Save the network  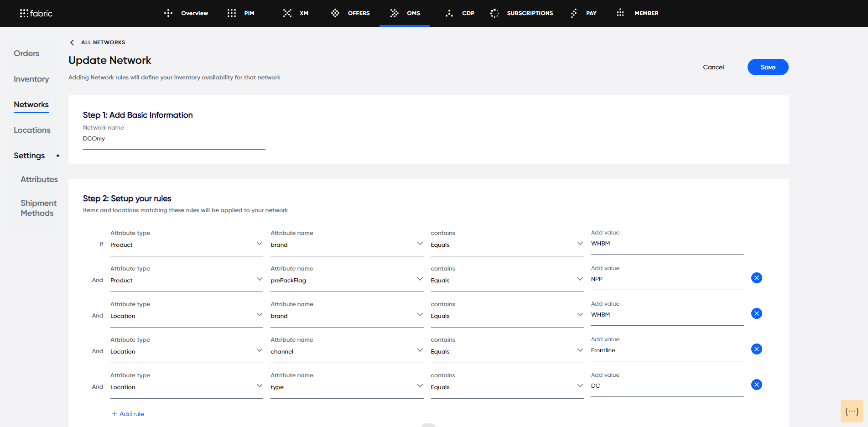[x=768, y=67]
